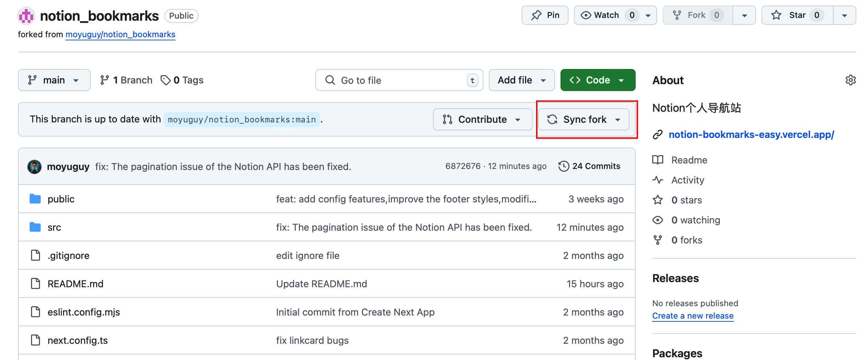Click moyuguy's commit author avatar

tap(34, 167)
